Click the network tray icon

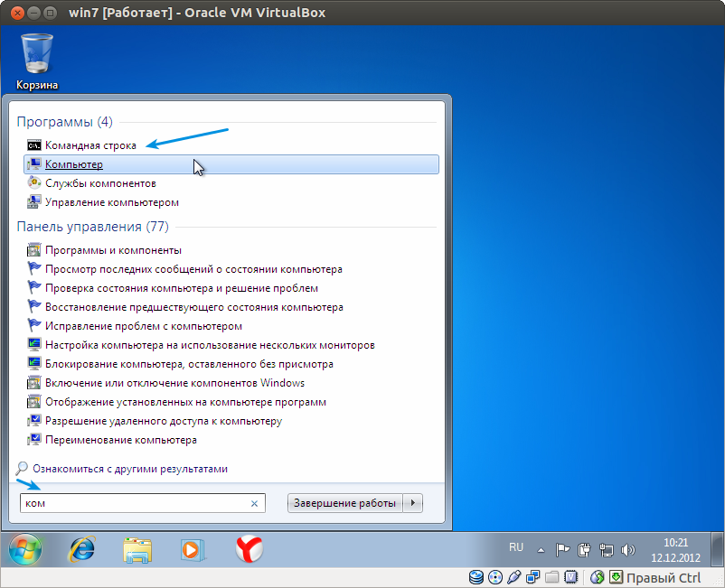607,550
